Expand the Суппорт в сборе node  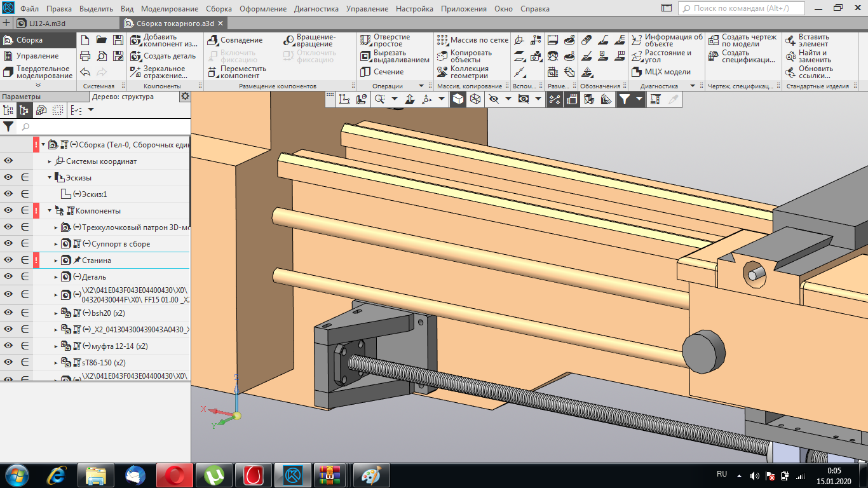(56, 244)
